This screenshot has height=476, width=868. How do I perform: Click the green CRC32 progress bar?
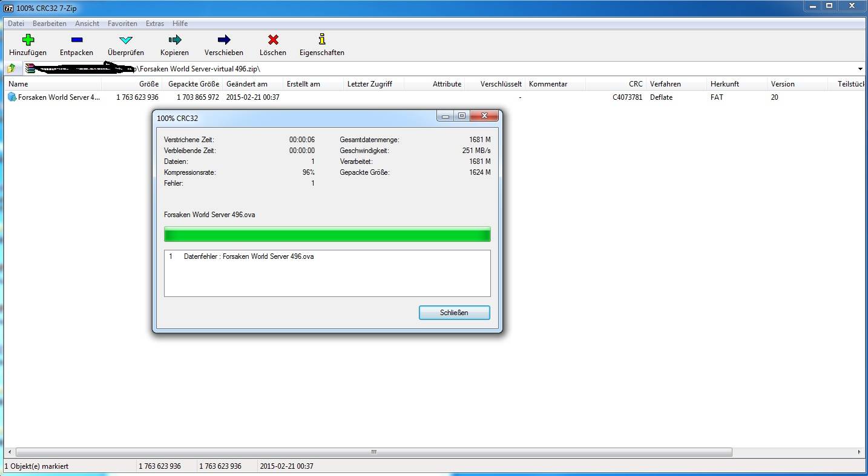point(327,234)
